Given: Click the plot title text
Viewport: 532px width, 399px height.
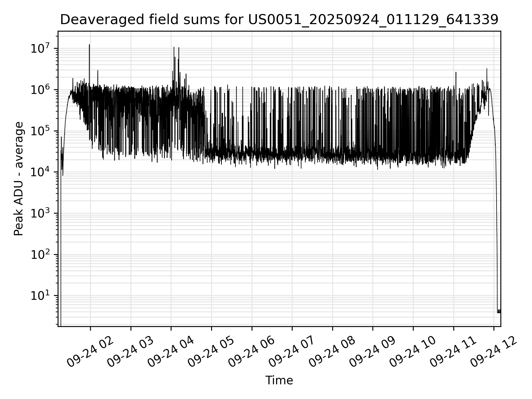Looking at the screenshot, I should (279, 20).
